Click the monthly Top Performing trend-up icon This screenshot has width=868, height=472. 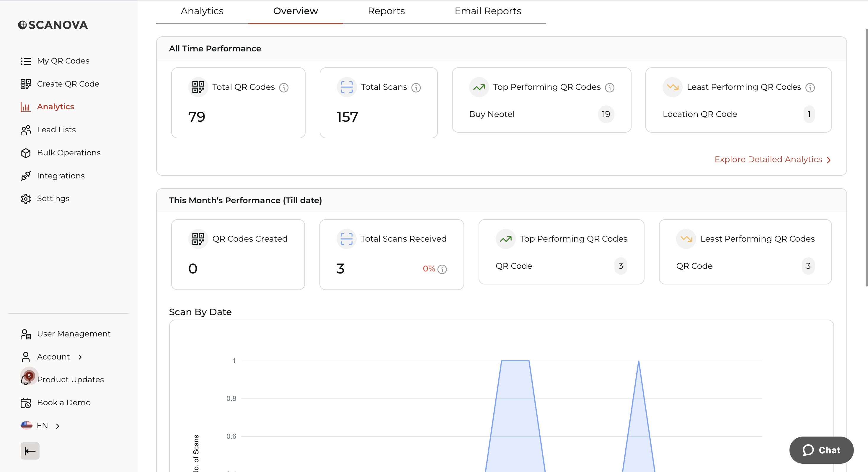pos(505,239)
